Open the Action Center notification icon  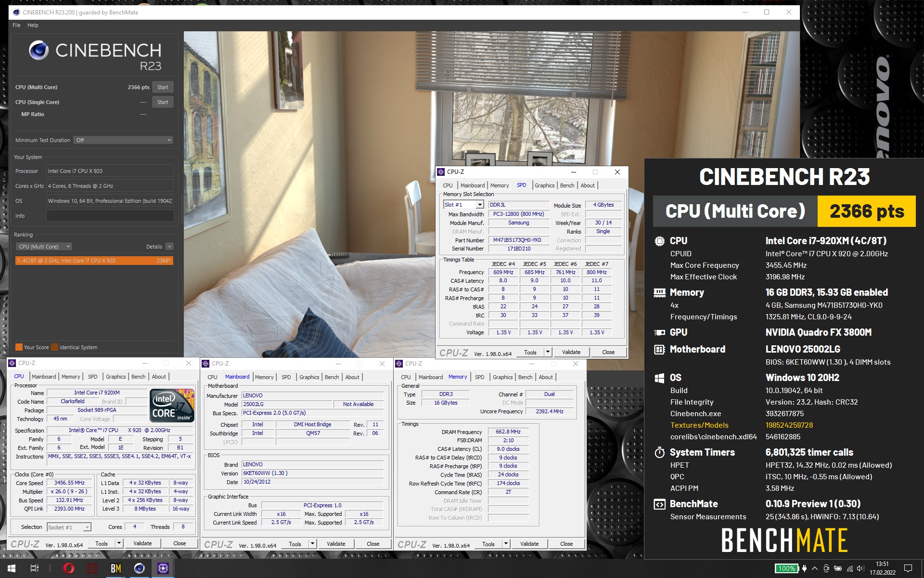tap(908, 568)
